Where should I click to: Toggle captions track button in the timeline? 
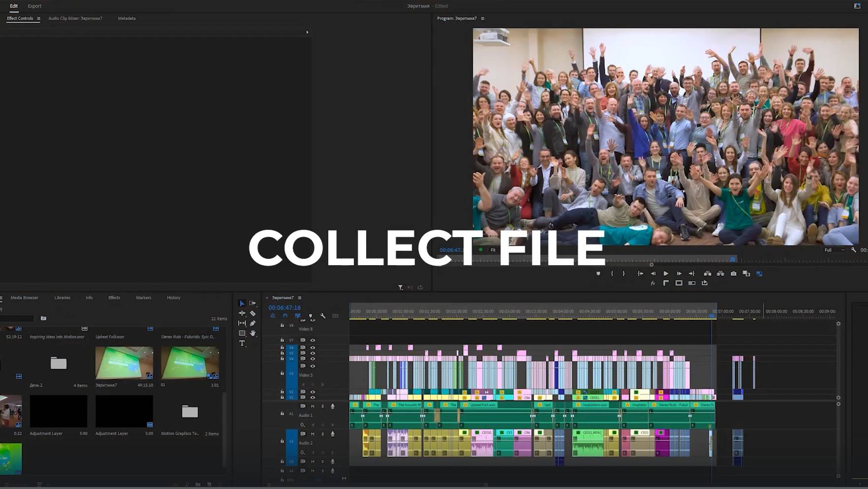pos(336,316)
